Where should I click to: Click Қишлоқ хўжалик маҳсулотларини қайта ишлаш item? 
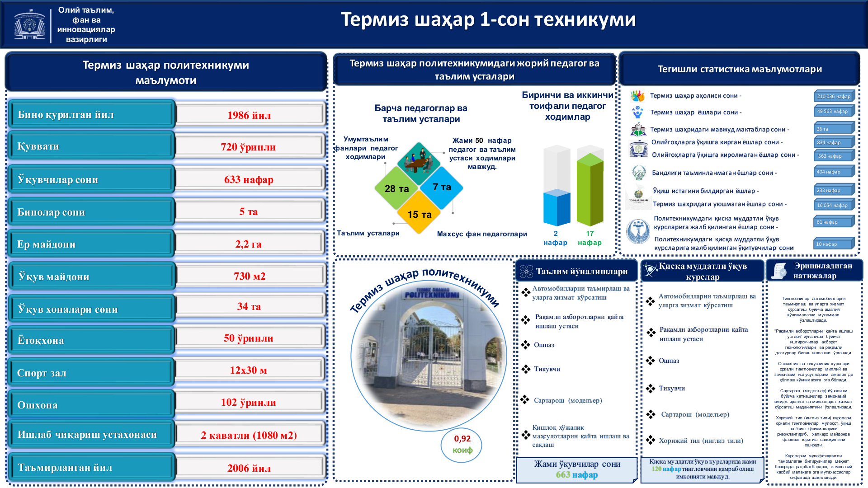click(580, 436)
